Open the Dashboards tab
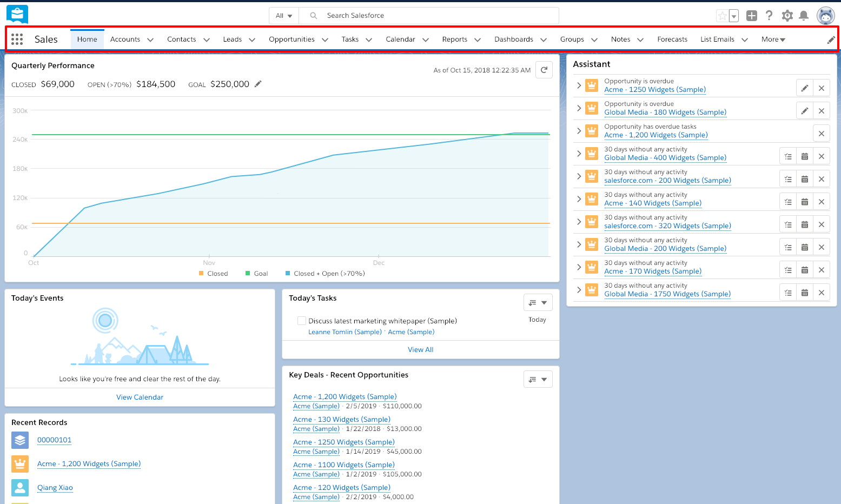Image resolution: width=841 pixels, height=504 pixels. [514, 39]
